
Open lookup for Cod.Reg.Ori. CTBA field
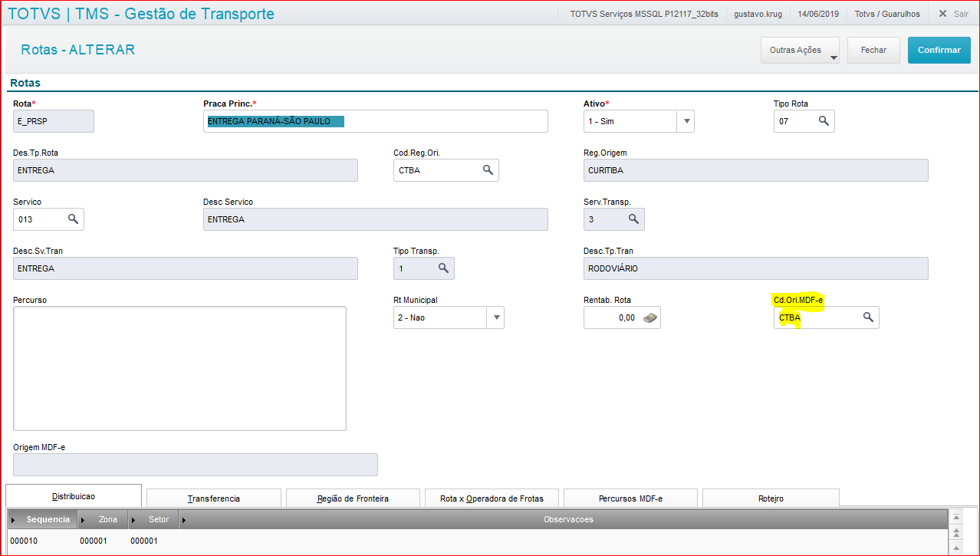[488, 170]
